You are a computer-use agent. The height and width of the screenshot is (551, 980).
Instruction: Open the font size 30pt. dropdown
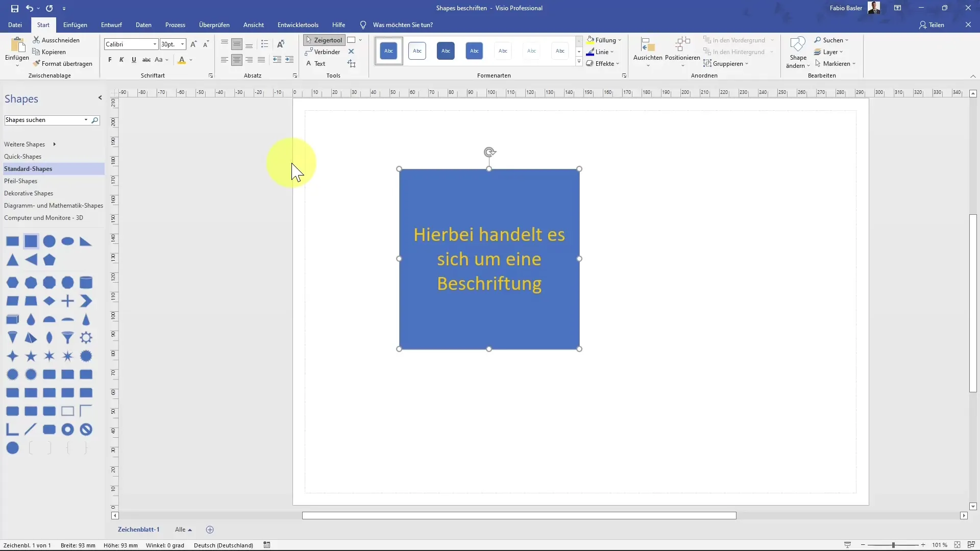pos(182,44)
